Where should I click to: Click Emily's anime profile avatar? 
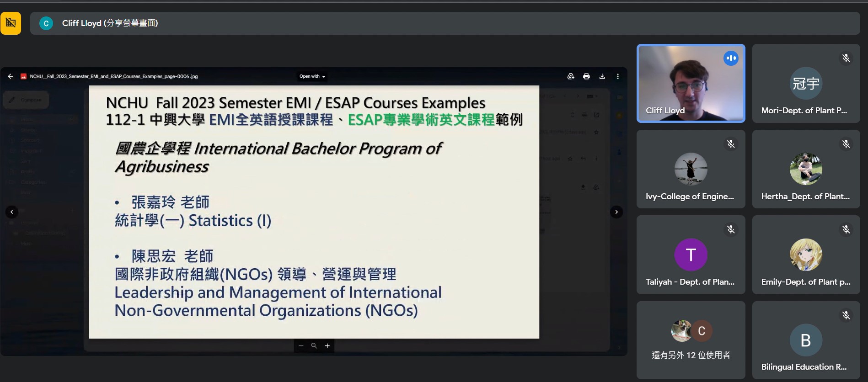pyautogui.click(x=806, y=255)
